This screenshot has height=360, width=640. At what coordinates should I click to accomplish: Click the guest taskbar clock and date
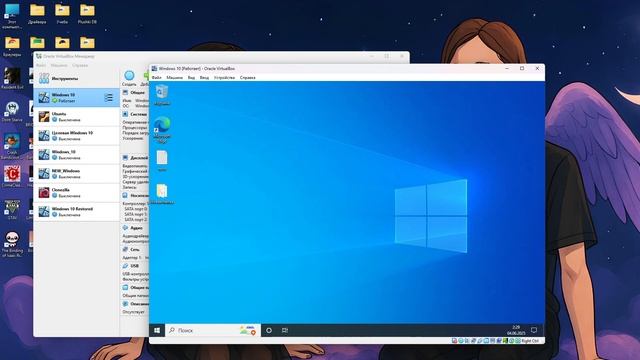coord(516,330)
